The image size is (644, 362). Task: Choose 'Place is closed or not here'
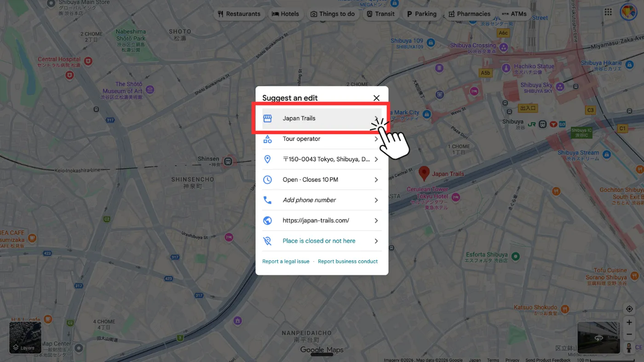(x=322, y=241)
